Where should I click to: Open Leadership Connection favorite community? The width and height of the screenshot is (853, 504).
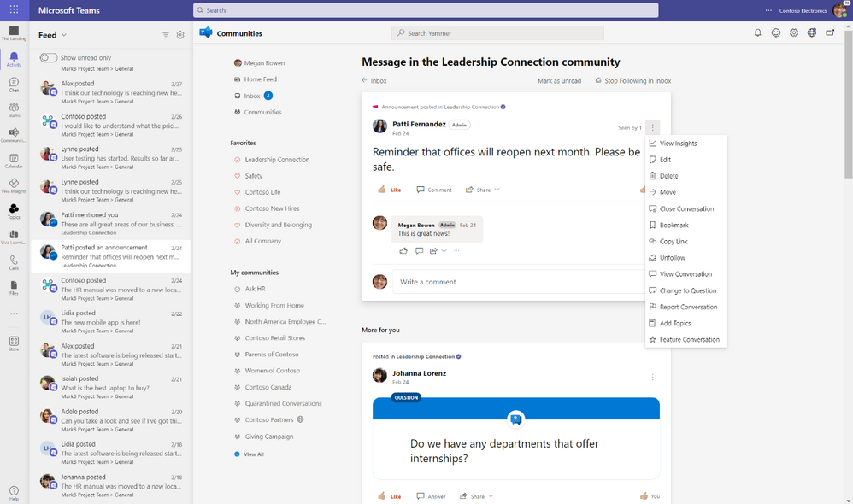click(272, 160)
